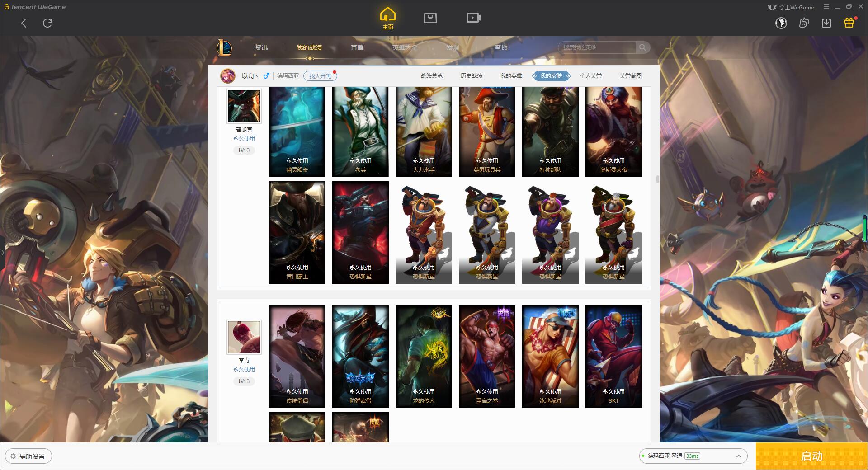Expand the left sidebar edge arrow

[x=2, y=252]
